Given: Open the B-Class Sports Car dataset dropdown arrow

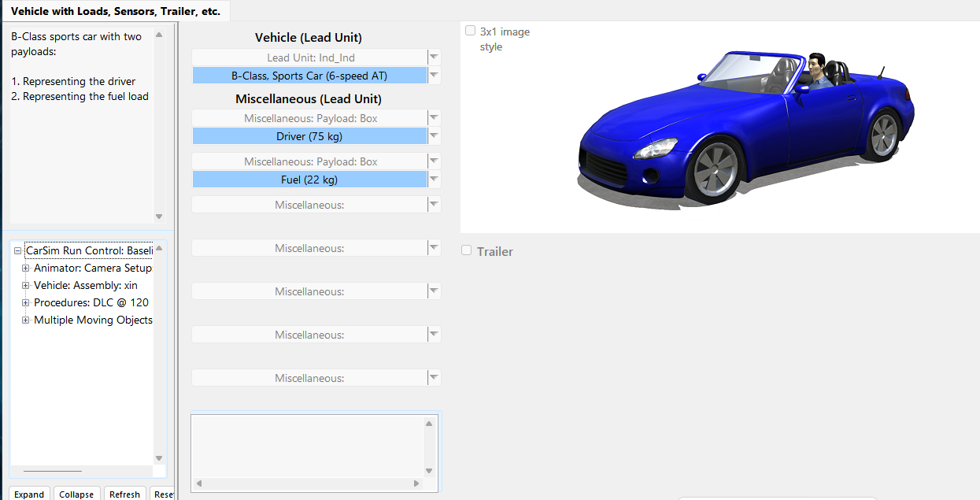Looking at the screenshot, I should click(434, 76).
